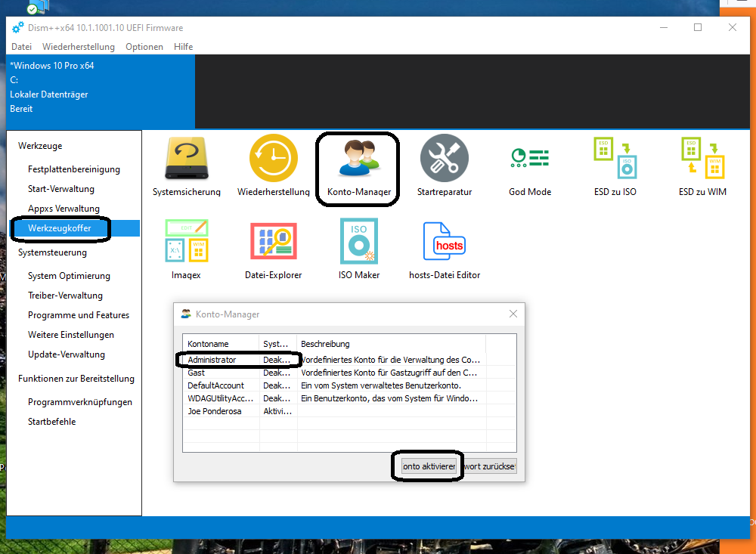Sort by Kontoname column header
Image resolution: width=756 pixels, height=554 pixels.
[221, 344]
